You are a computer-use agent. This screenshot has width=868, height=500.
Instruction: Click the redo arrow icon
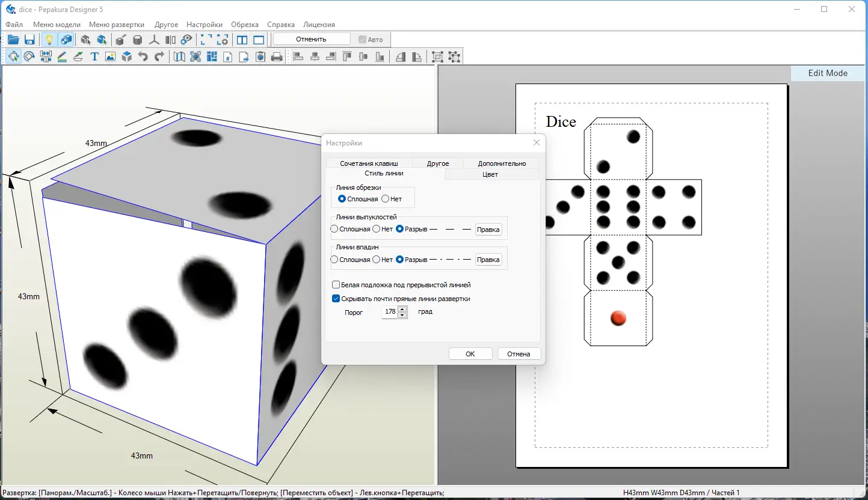[x=159, y=56]
